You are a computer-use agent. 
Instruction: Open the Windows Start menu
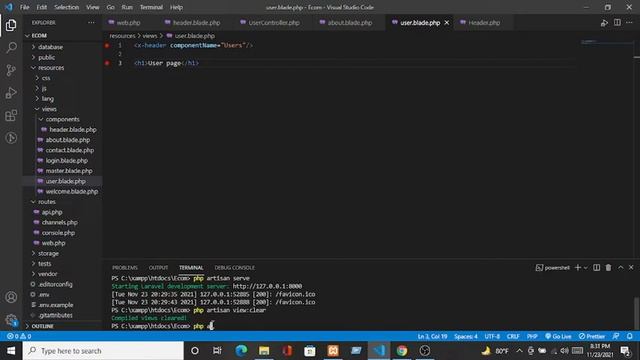tap(11, 351)
